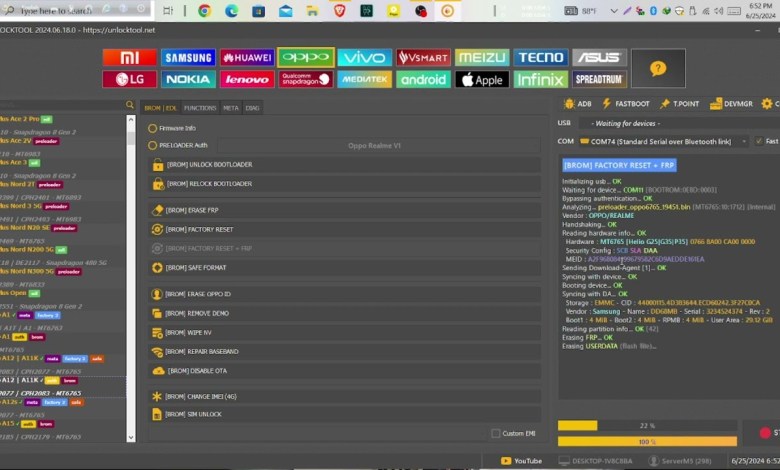
Task: Click the 22 % progress bar
Action: (x=647, y=426)
